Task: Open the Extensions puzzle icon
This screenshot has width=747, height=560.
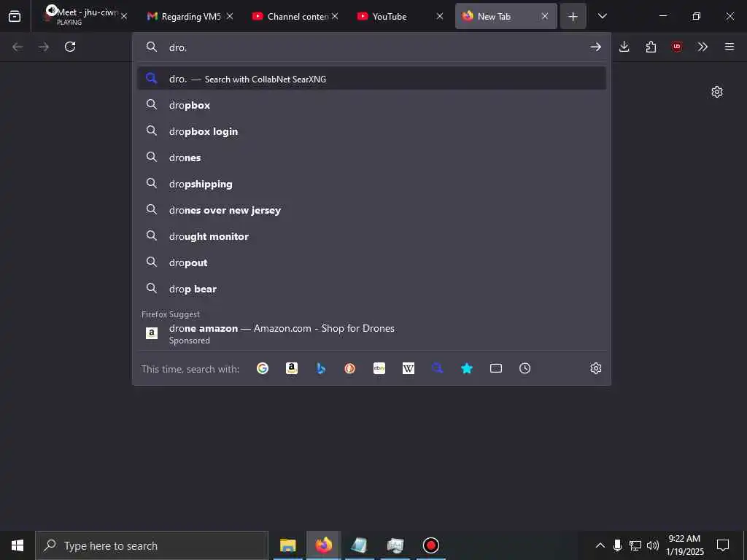Action: coord(651,47)
